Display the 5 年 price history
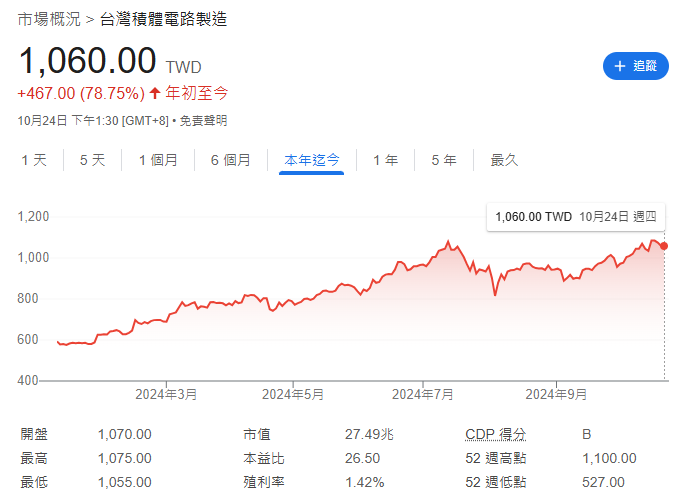This screenshot has height=493, width=689. click(x=444, y=160)
